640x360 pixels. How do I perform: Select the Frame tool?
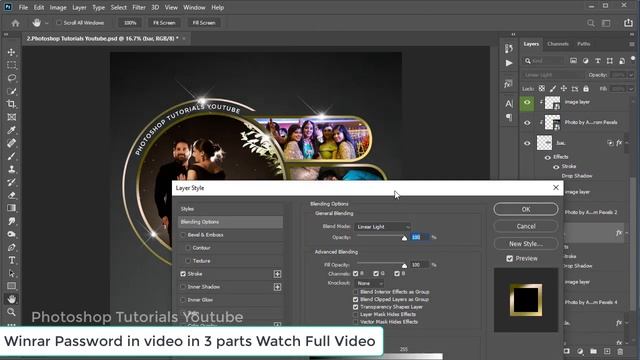point(11,117)
